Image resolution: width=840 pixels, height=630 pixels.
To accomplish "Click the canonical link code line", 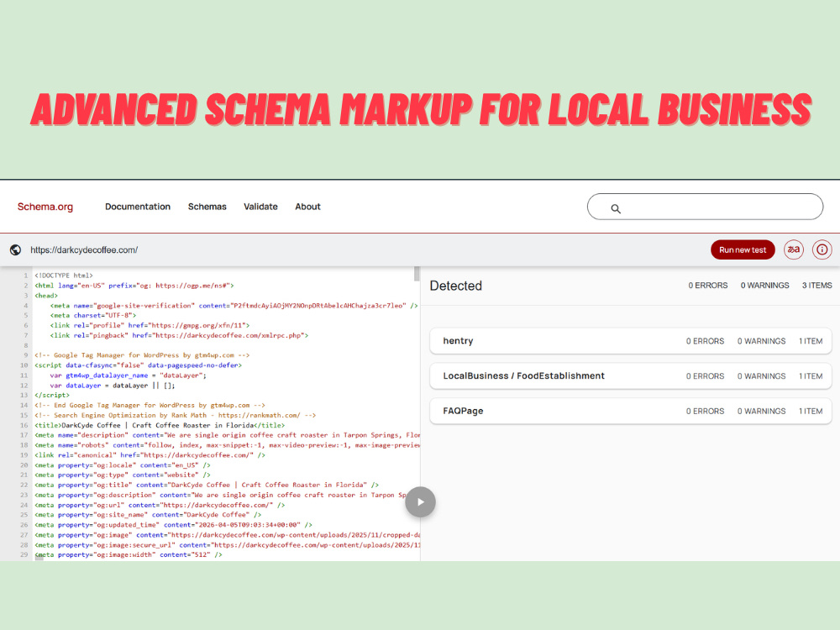I will pos(150,455).
